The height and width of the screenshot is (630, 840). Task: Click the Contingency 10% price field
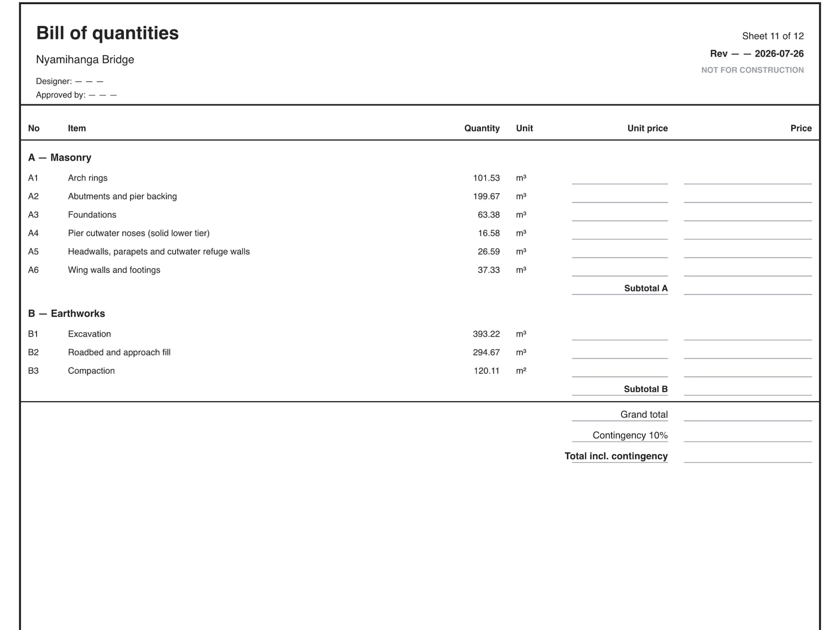click(x=748, y=436)
